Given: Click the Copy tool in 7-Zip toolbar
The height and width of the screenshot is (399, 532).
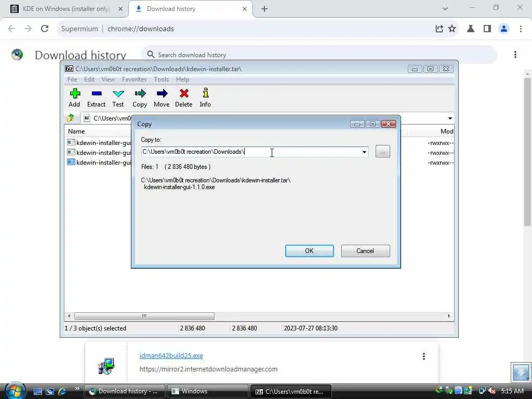Looking at the screenshot, I should pos(140,98).
